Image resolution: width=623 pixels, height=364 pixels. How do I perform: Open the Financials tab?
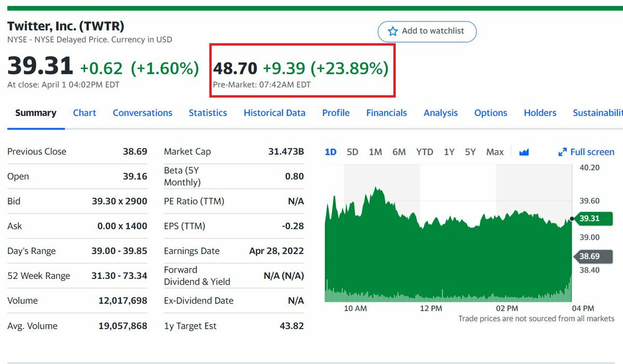[386, 113]
